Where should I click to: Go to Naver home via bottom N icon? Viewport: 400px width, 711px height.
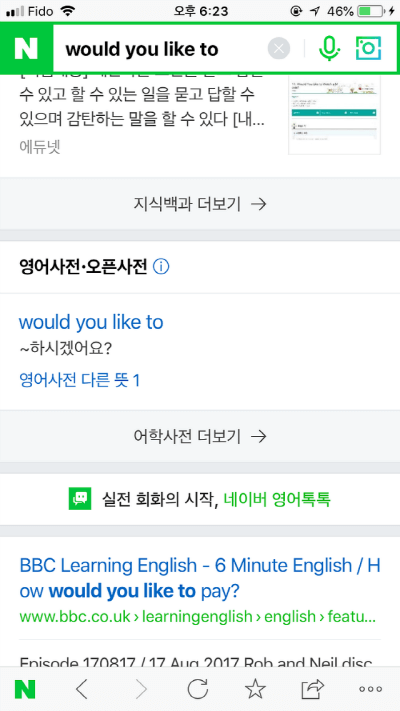coord(25,689)
